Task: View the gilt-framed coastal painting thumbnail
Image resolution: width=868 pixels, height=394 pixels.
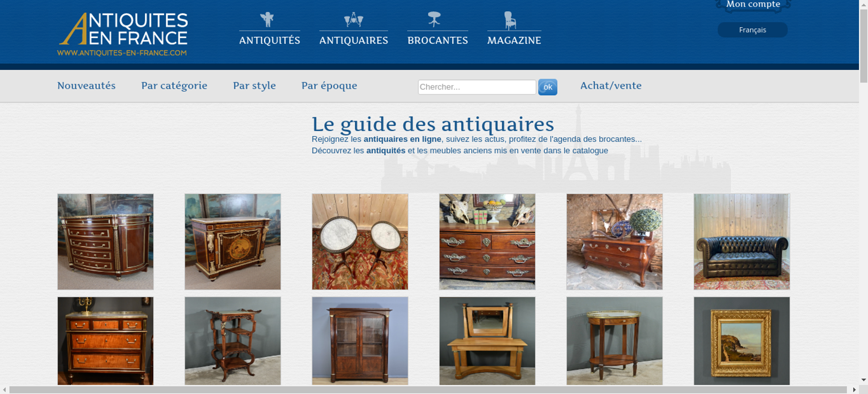Action: pos(742,341)
